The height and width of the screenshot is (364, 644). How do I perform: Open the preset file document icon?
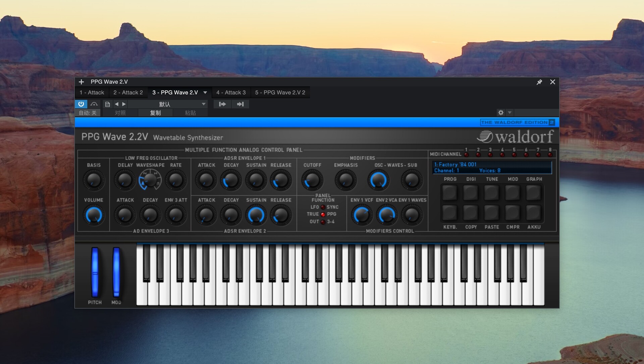click(107, 104)
